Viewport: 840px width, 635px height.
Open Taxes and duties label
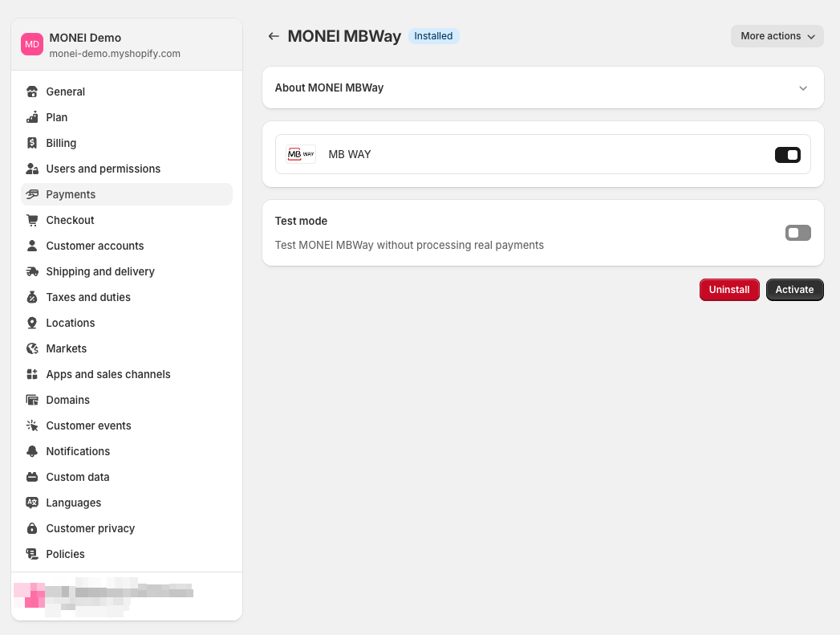click(88, 297)
